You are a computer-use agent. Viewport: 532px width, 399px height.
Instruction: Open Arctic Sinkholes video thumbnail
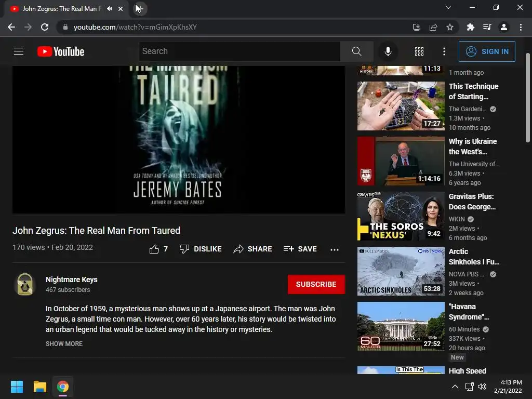(401, 271)
